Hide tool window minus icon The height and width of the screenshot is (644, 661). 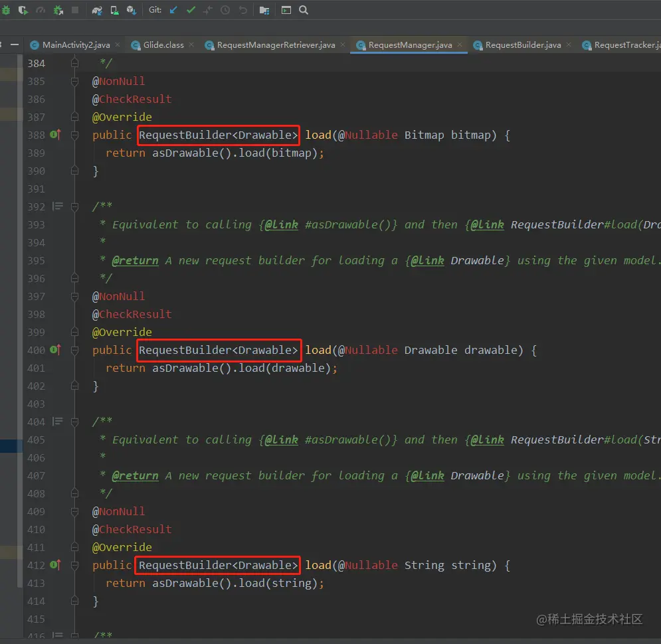pos(15,44)
